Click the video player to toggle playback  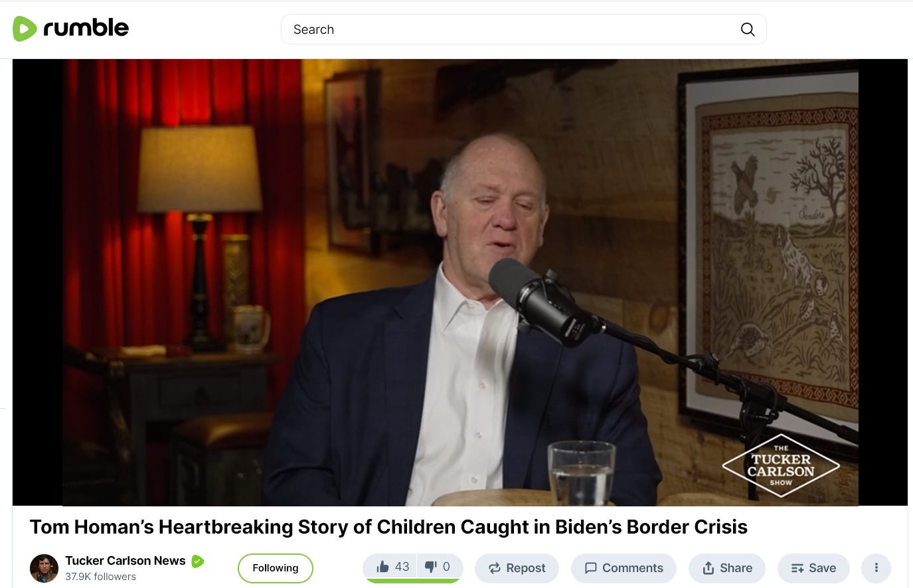click(x=460, y=282)
